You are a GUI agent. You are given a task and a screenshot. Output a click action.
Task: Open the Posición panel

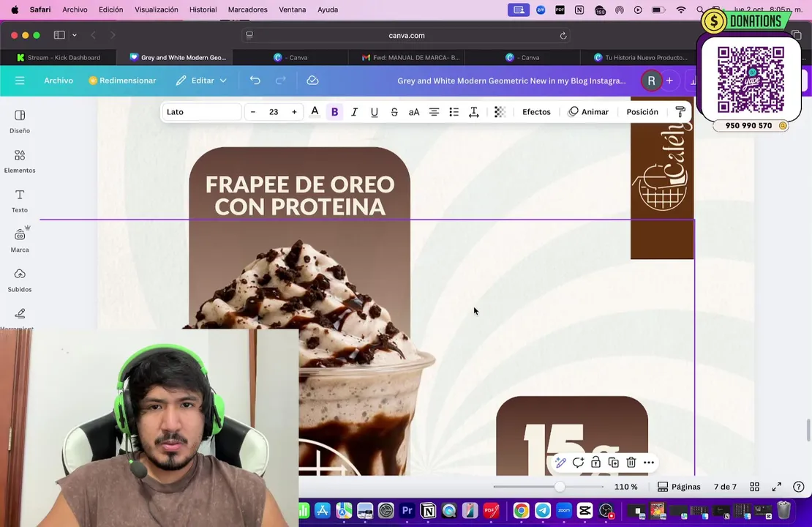[642, 112]
